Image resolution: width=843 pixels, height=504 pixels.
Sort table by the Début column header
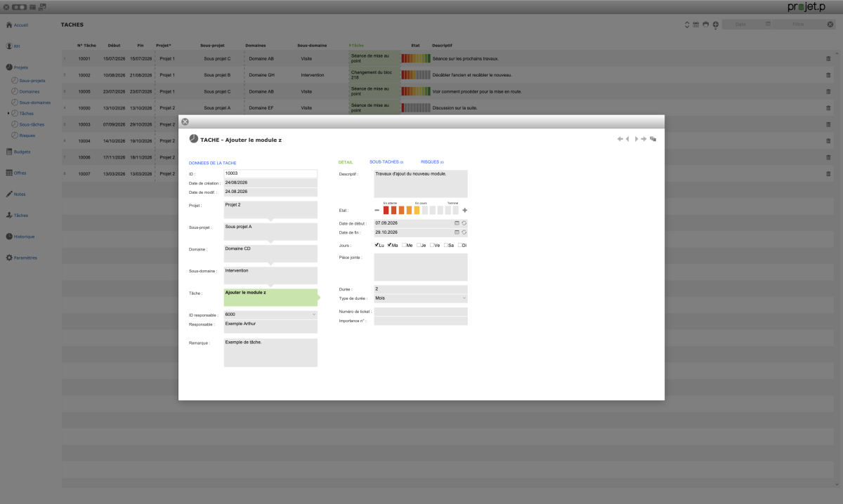pyautogui.click(x=114, y=45)
